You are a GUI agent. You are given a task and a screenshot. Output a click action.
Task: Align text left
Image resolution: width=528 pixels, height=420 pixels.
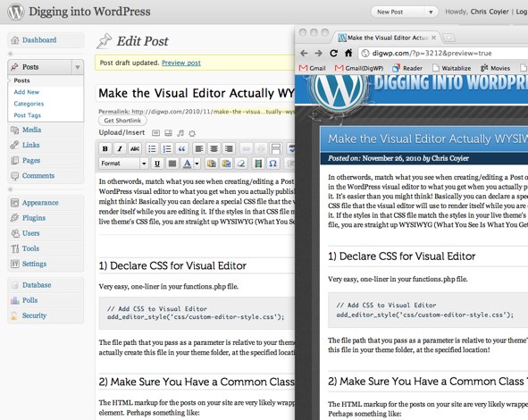(x=199, y=148)
